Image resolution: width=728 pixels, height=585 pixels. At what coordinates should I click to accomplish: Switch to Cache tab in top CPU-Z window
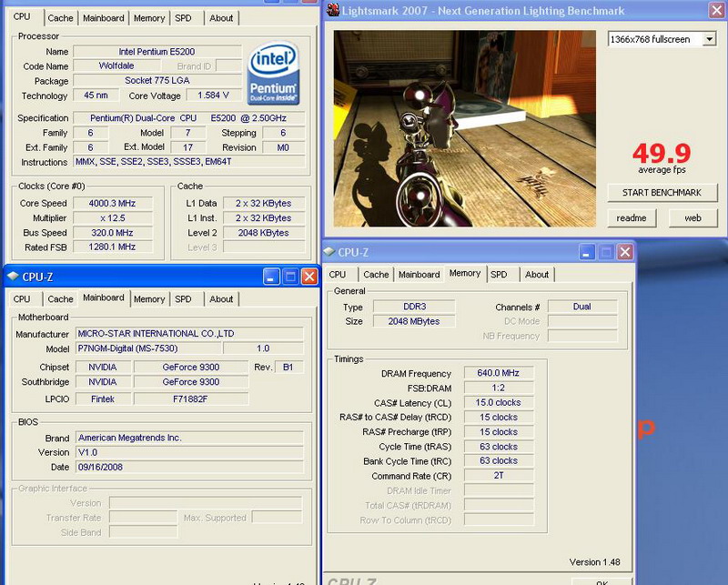click(60, 18)
